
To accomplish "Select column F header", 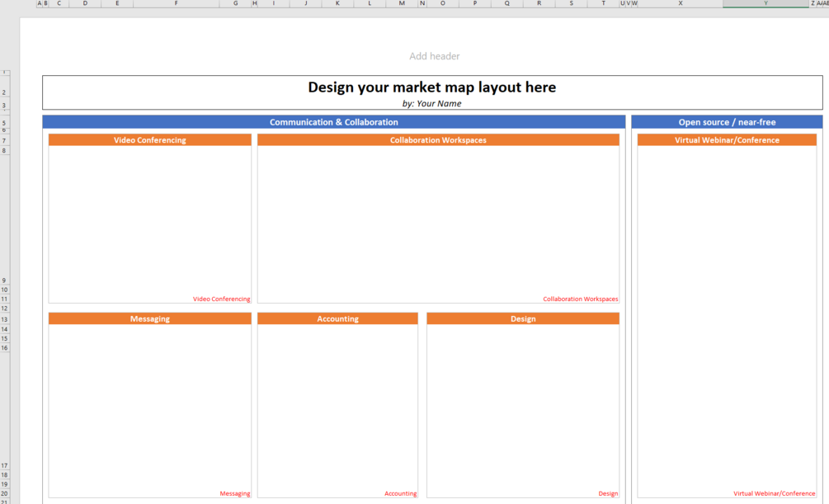I will pos(176,3).
